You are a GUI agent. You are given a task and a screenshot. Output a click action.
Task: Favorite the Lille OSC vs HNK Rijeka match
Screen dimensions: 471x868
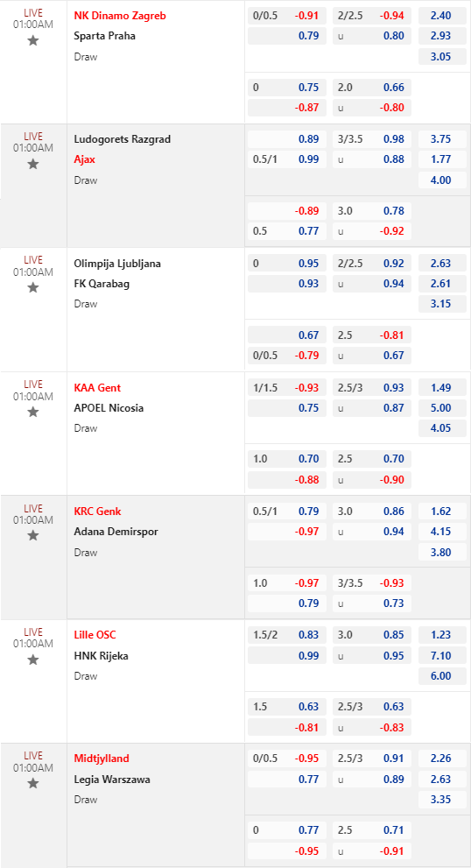click(33, 660)
